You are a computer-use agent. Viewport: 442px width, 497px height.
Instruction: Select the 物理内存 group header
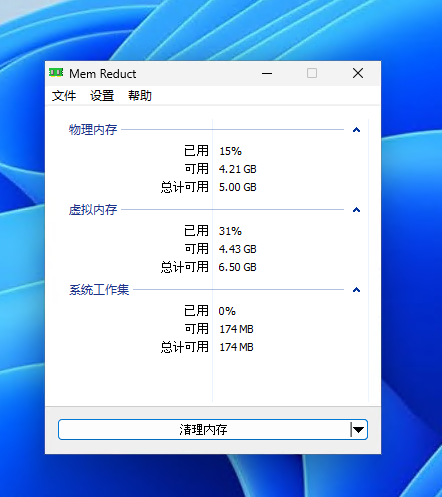(x=93, y=130)
